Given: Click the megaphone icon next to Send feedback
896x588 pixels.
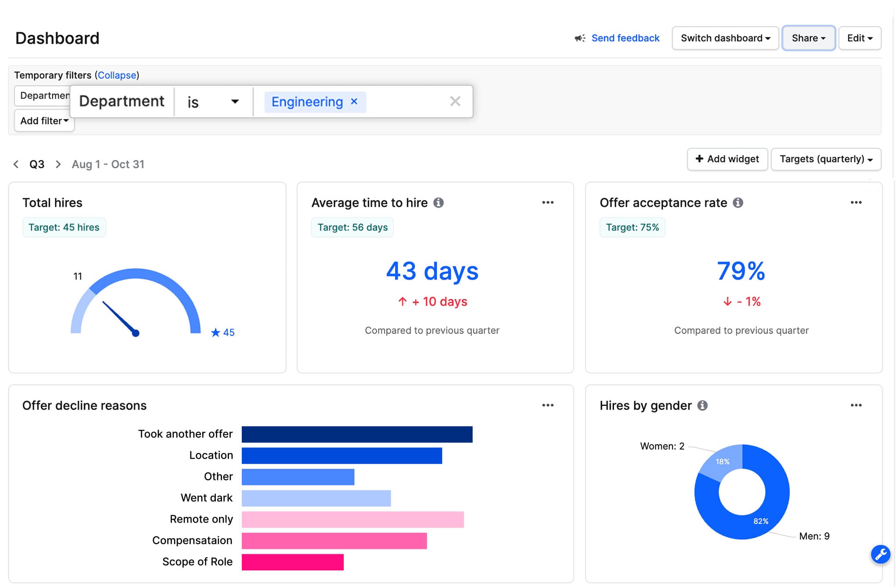Looking at the screenshot, I should click(580, 38).
